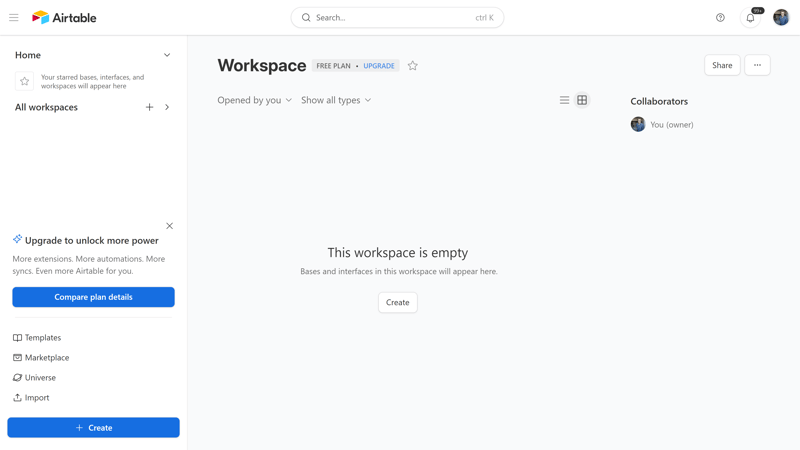Click Create in the empty workspace
The height and width of the screenshot is (450, 800).
[x=397, y=303]
